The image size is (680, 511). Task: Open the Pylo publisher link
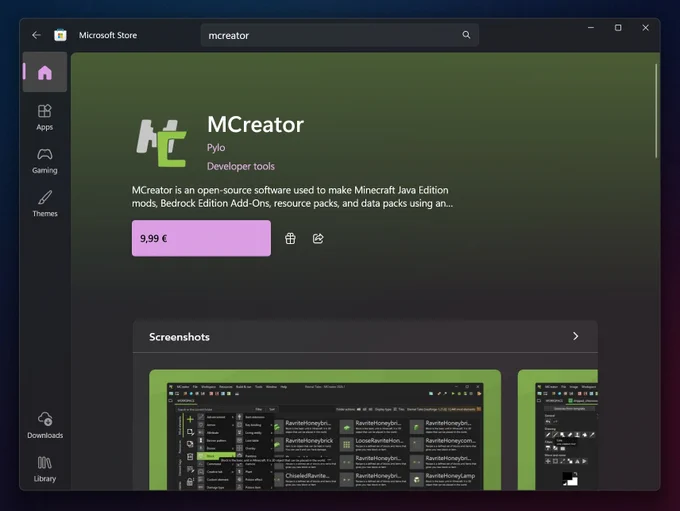(216, 147)
